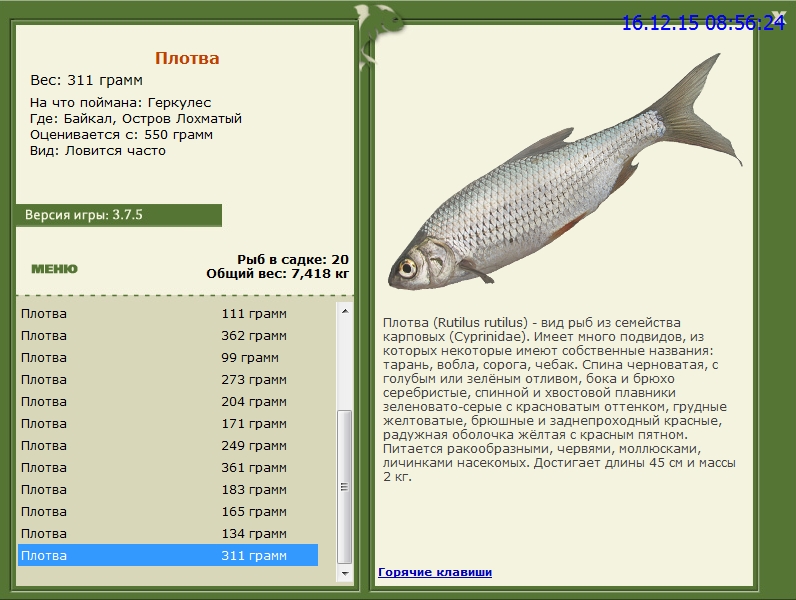The height and width of the screenshot is (600, 796).
Task: Select the Плотва 361 грамм entry
Action: pyautogui.click(x=168, y=468)
